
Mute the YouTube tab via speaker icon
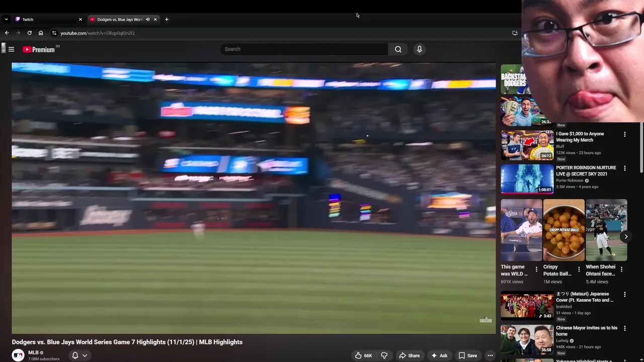(x=147, y=20)
